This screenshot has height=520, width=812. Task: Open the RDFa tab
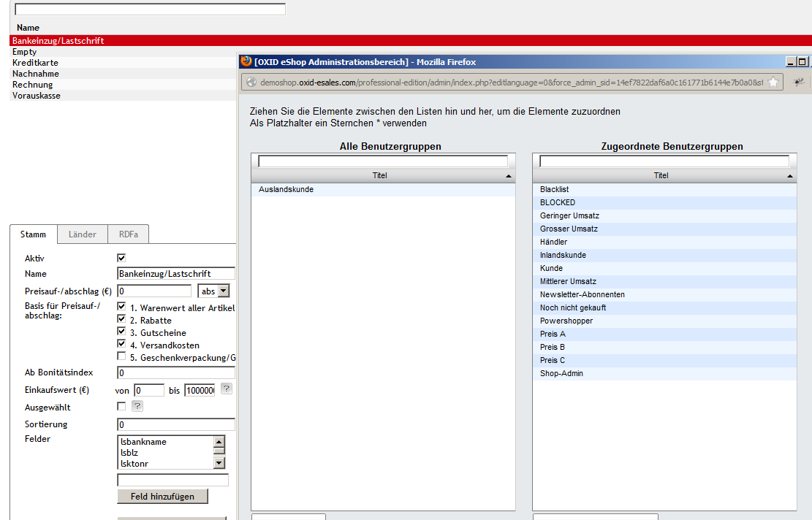[128, 234]
